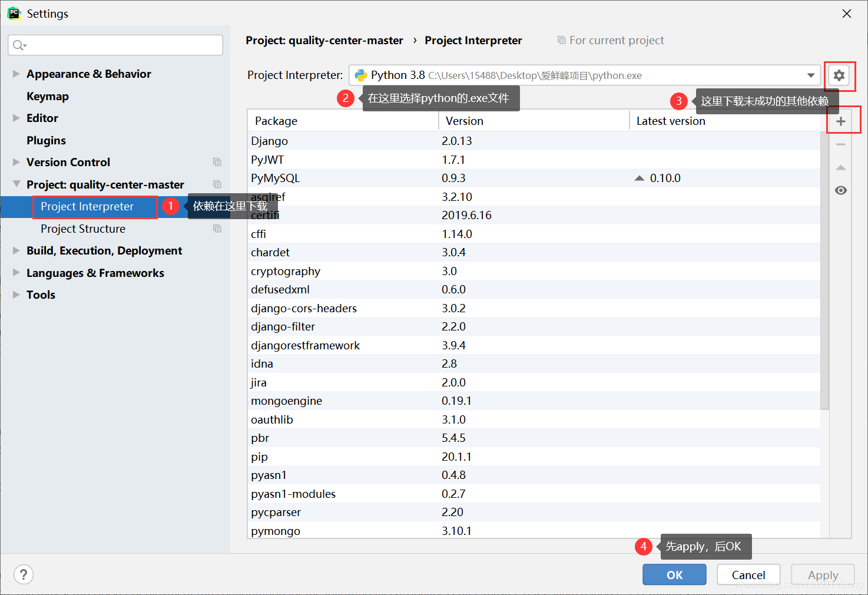Select the pbr package row

[534, 438]
